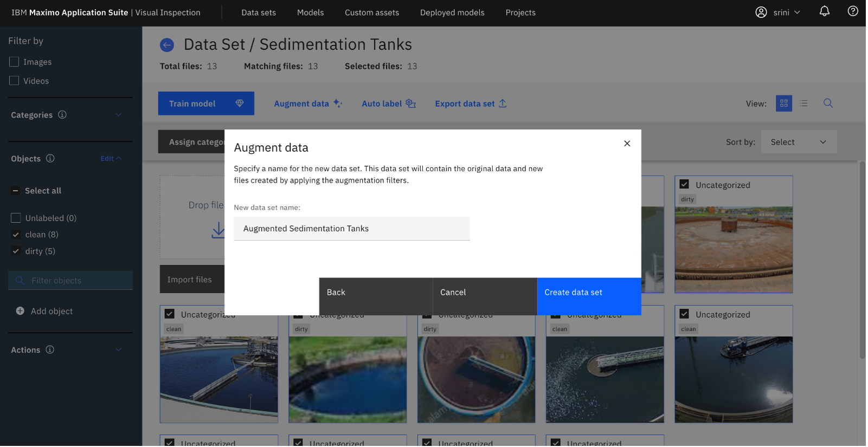Click the plus icon for Add object
The image size is (868, 447).
(x=20, y=312)
